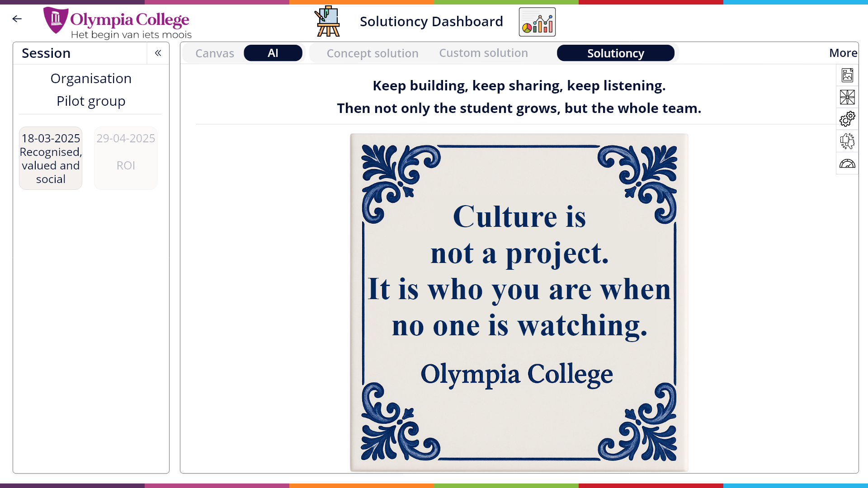868x488 pixels.
Task: Open the Custom solution tab
Action: pyautogui.click(x=484, y=53)
